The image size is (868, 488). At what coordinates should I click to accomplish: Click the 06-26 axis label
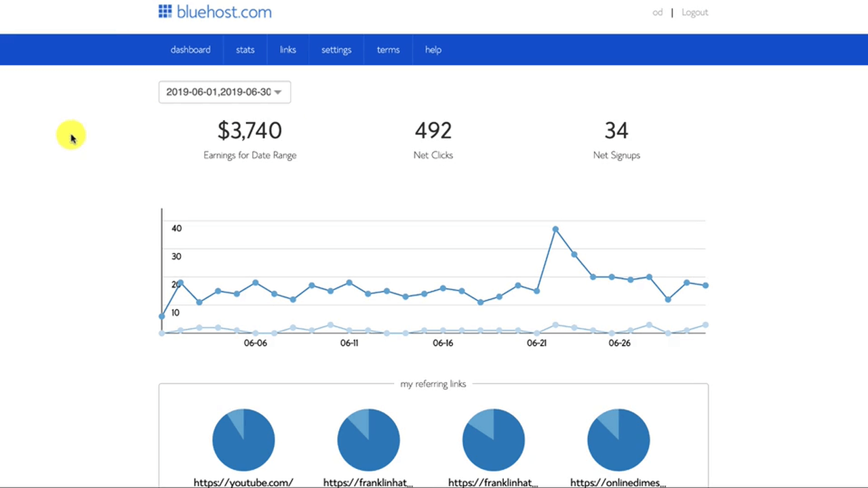[x=619, y=343]
